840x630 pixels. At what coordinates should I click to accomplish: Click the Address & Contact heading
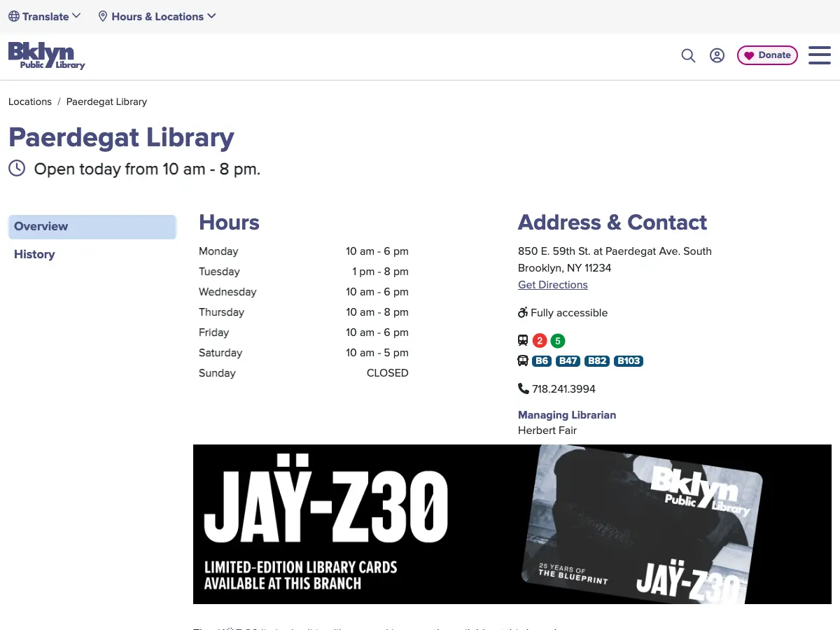click(x=612, y=223)
